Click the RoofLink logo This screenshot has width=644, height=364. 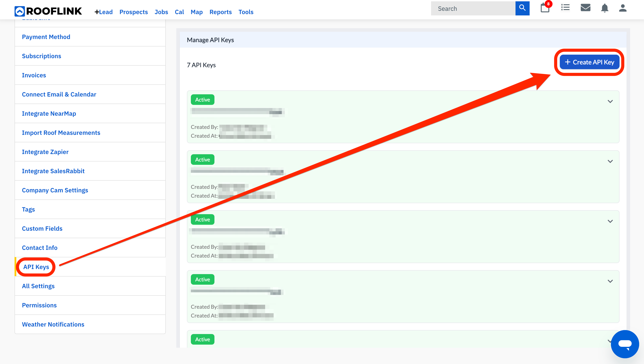point(48,11)
